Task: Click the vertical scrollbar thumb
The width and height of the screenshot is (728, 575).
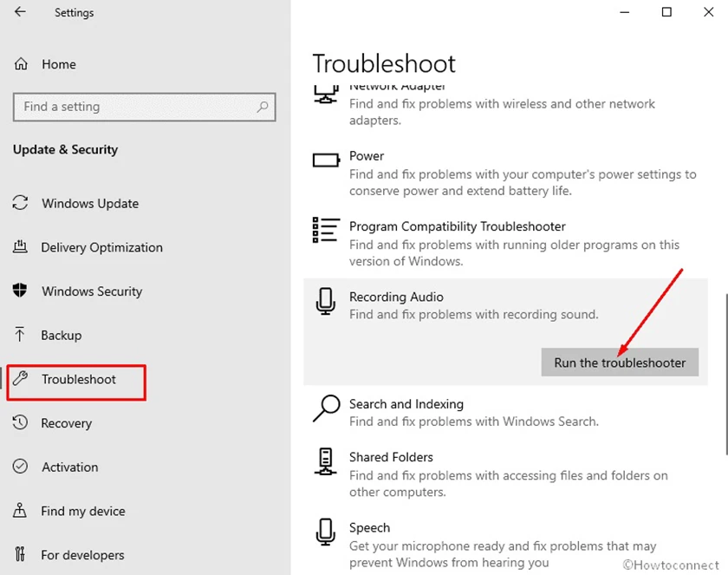Action: point(725,375)
